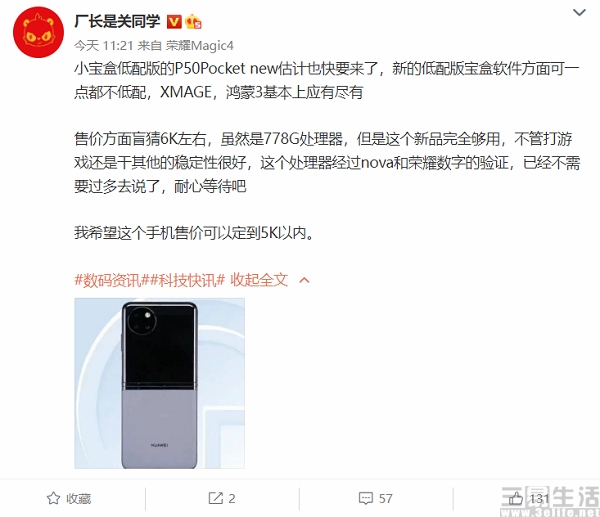
Task: Click the like count 131
Action: click(x=540, y=498)
